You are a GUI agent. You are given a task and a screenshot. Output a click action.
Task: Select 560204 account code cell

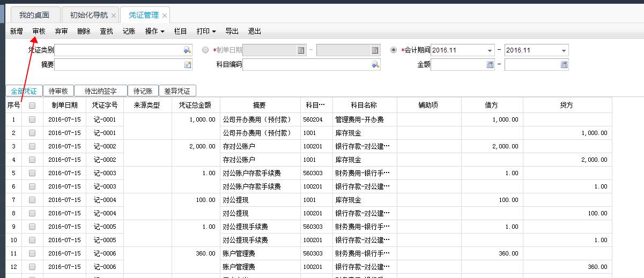[316, 119]
